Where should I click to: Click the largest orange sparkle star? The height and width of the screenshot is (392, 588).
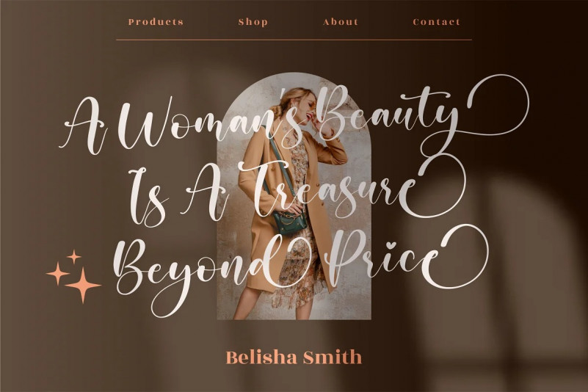(x=83, y=285)
